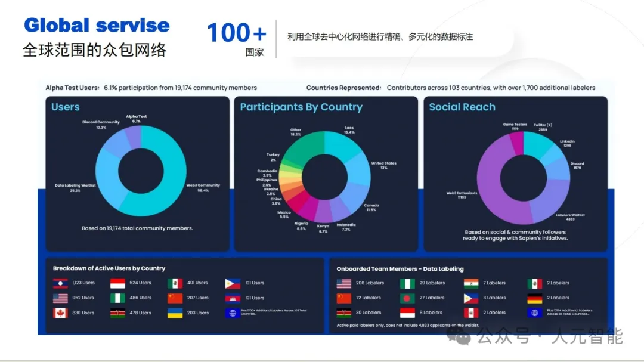
Task: Click the Discord Community 10.3% label
Action: coord(101,125)
